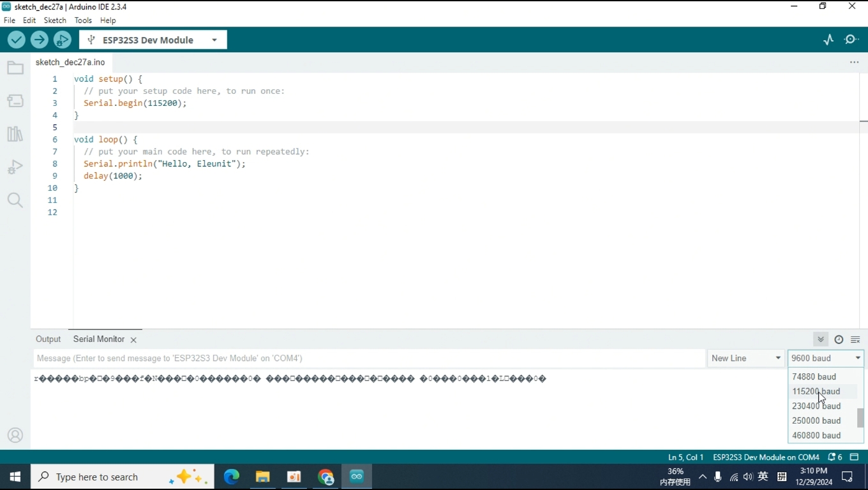
Task: Click the serial message input field
Action: pyautogui.click(x=369, y=359)
